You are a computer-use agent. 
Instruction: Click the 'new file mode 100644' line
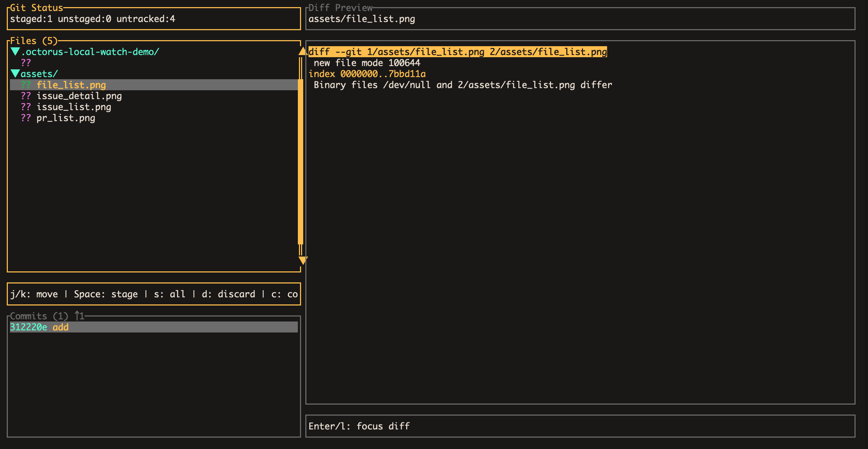tap(367, 63)
